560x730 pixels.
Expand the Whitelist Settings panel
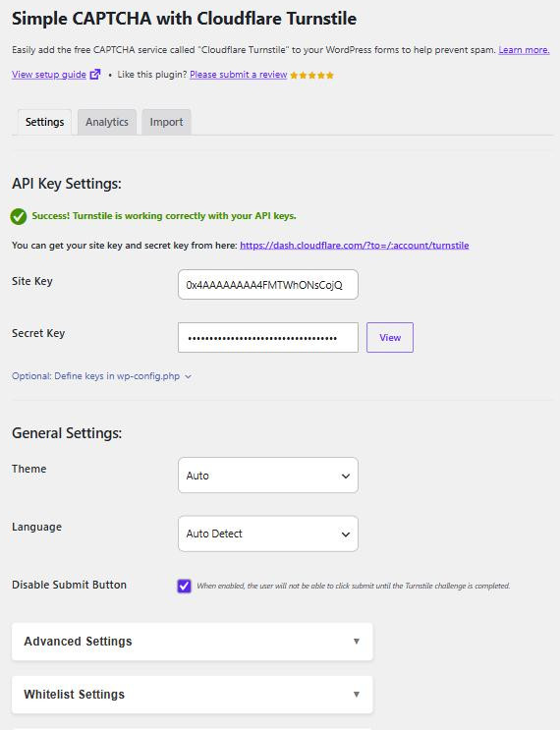193,695
